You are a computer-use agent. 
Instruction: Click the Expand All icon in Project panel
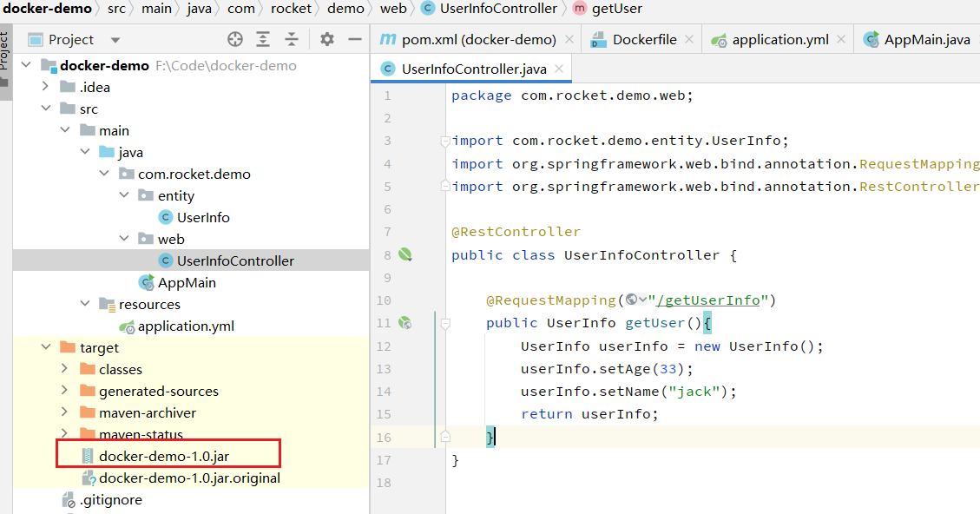point(263,39)
